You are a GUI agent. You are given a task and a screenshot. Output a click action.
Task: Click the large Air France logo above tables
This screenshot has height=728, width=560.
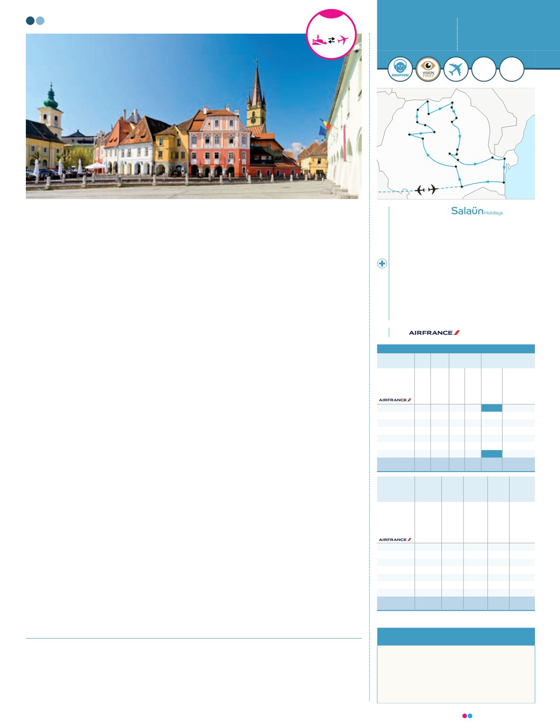tap(434, 333)
